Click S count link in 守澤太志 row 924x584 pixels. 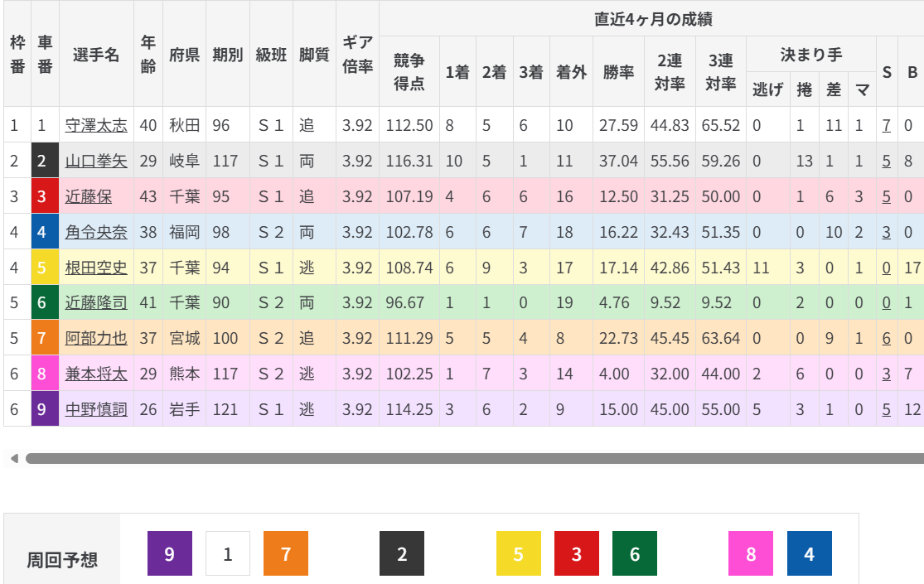tap(887, 126)
